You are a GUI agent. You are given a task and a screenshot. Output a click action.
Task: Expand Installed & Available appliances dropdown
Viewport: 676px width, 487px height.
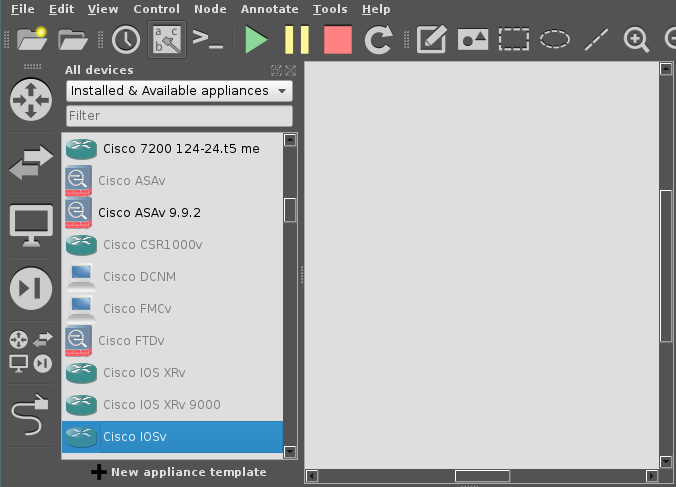pyautogui.click(x=179, y=91)
